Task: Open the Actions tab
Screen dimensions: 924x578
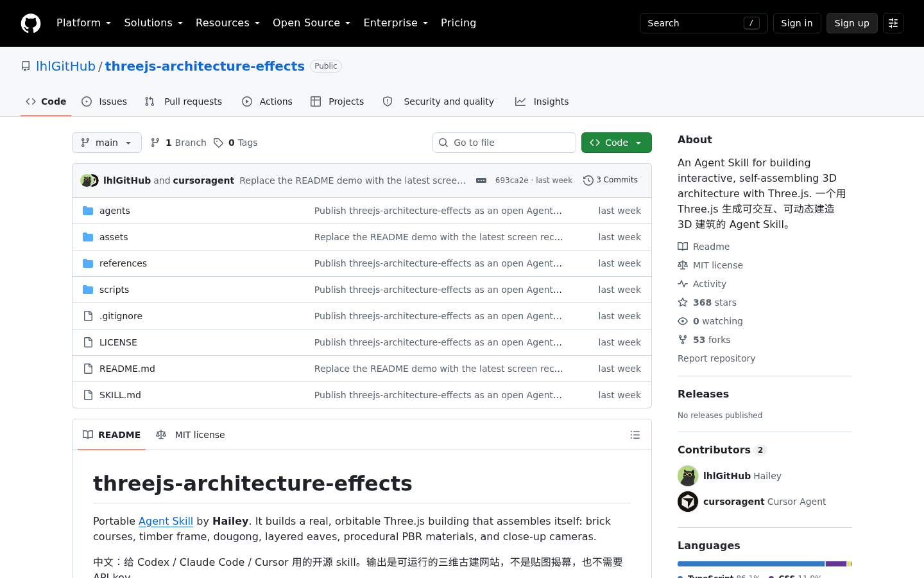Action: (x=267, y=101)
